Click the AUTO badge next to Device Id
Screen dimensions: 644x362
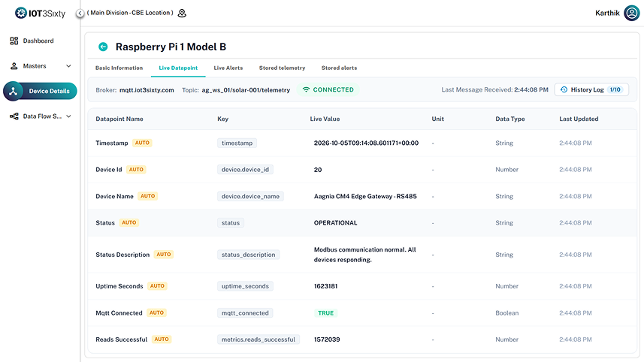(x=136, y=170)
